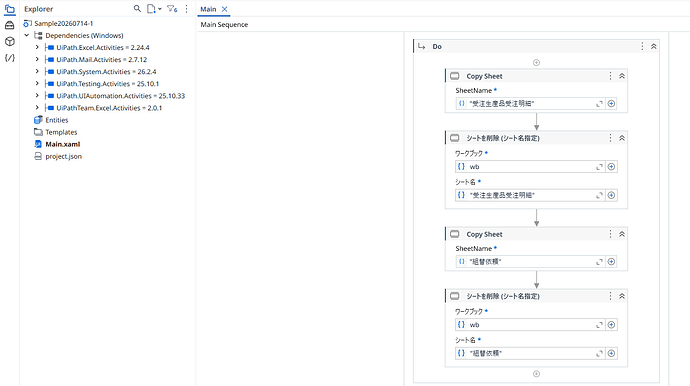Screen dimensions: 690x386
Task: Open first Copy Sheet options menu
Action: pos(610,76)
